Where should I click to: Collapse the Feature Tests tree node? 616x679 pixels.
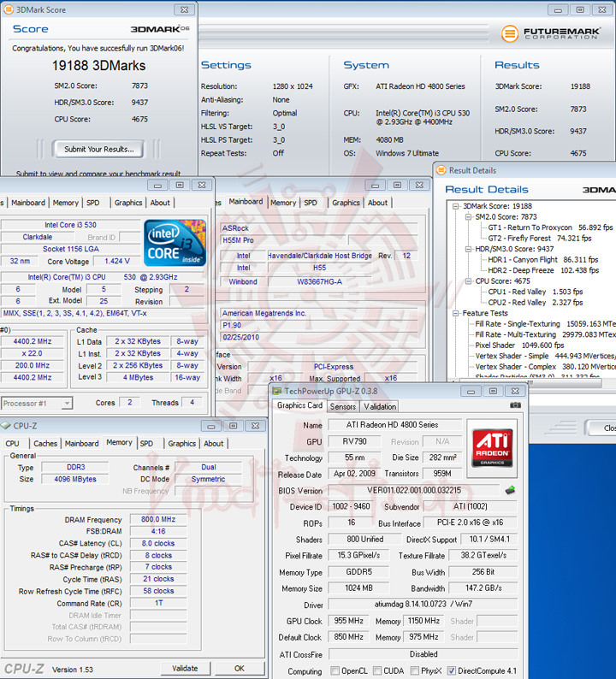455,313
